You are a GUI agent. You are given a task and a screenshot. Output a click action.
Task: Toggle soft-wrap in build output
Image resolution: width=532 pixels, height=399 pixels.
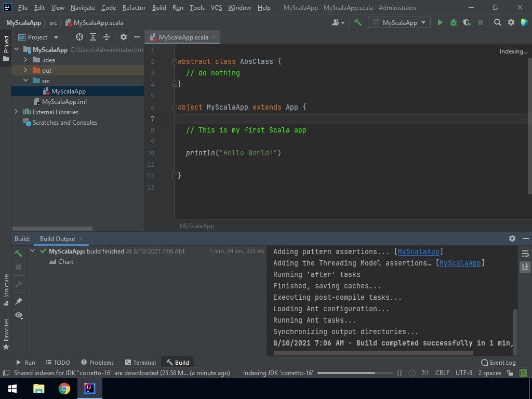tap(525, 254)
